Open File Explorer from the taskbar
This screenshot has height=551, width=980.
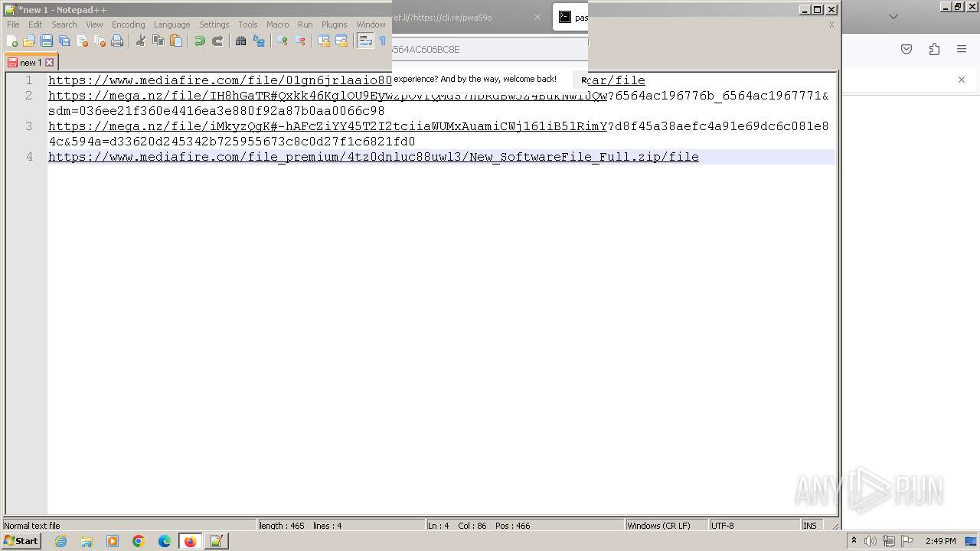point(87,541)
